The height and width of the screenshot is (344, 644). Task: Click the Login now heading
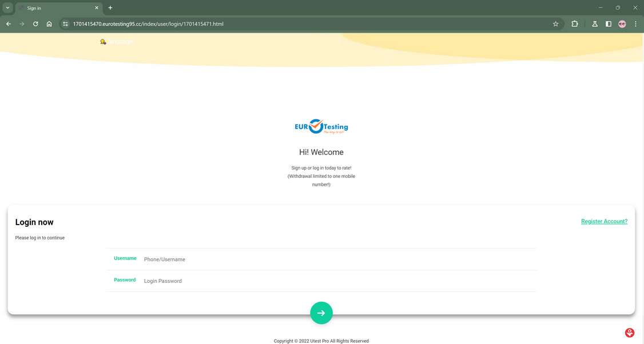point(34,222)
